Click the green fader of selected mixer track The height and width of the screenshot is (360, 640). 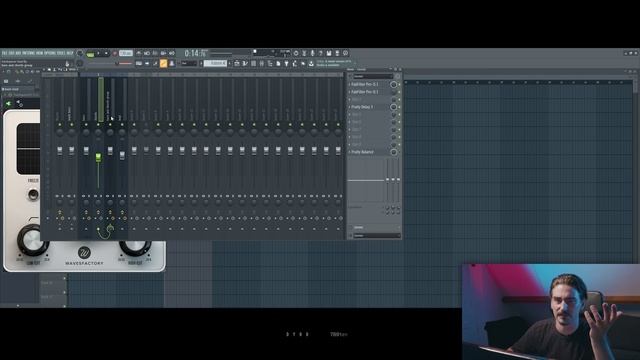(x=98, y=157)
